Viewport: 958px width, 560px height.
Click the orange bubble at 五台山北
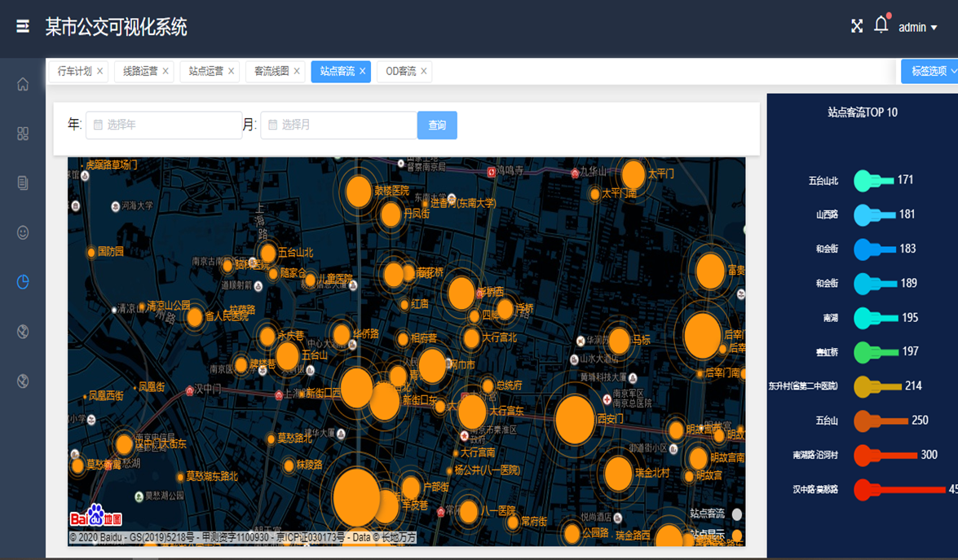point(268,253)
